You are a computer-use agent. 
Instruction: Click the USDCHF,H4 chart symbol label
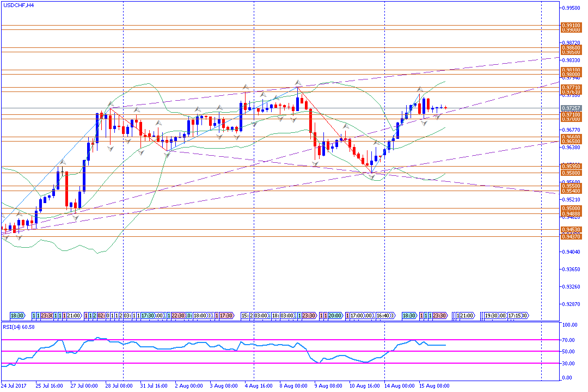coord(18,5)
